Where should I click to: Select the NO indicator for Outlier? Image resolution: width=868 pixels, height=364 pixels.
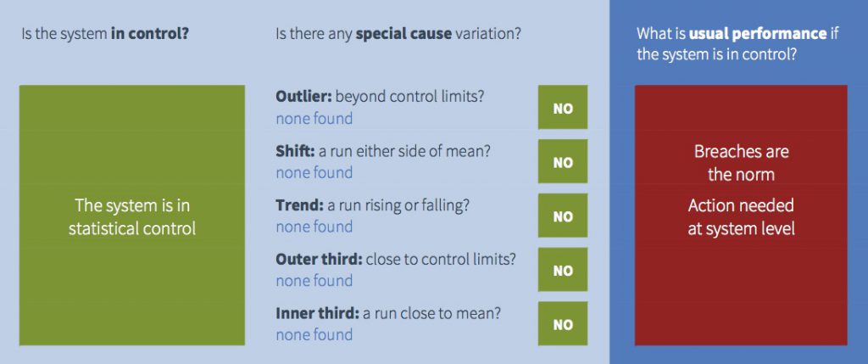click(563, 108)
